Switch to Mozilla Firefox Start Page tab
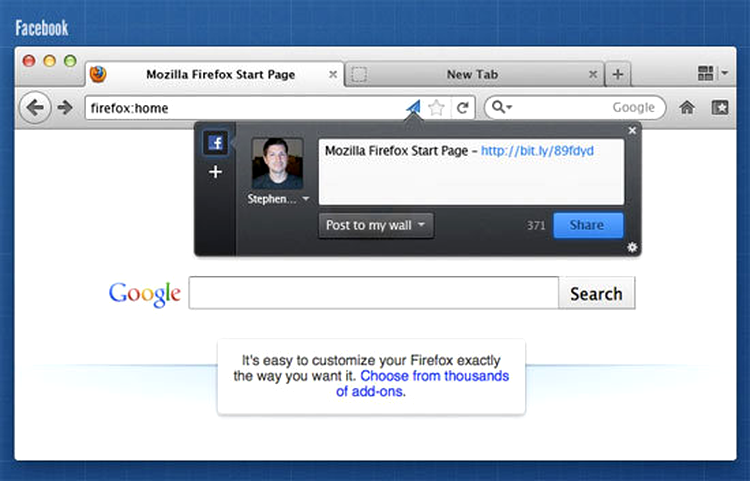 point(215,74)
